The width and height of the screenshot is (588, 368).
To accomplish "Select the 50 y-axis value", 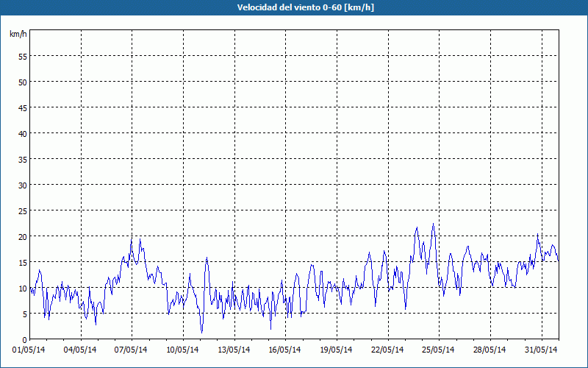I will 23,82.
